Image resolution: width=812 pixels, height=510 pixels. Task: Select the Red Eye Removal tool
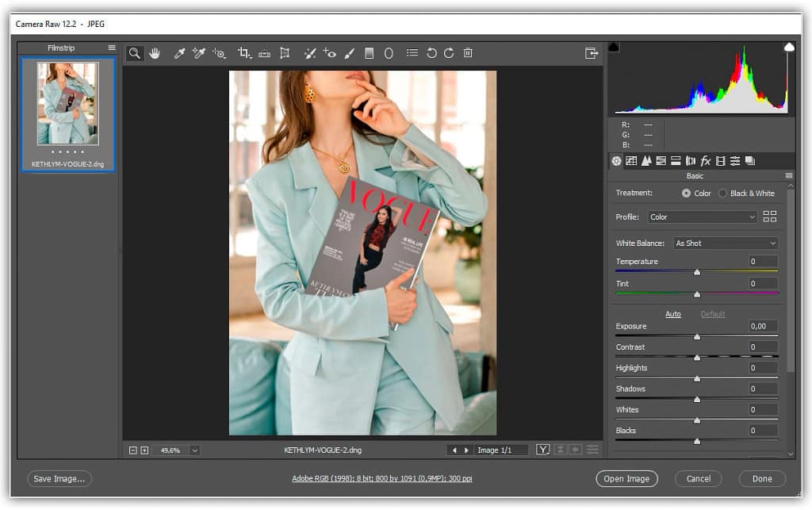[329, 53]
